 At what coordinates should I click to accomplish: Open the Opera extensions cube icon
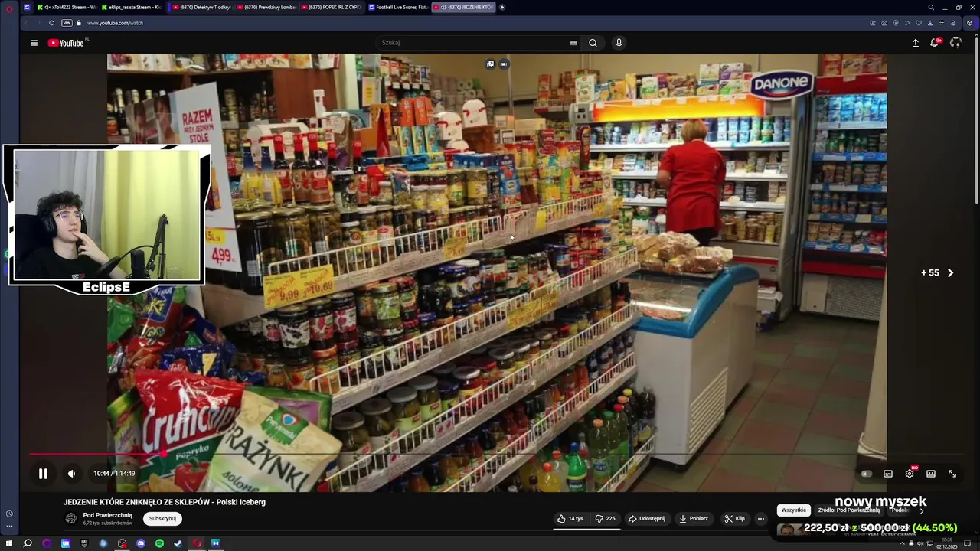970,23
